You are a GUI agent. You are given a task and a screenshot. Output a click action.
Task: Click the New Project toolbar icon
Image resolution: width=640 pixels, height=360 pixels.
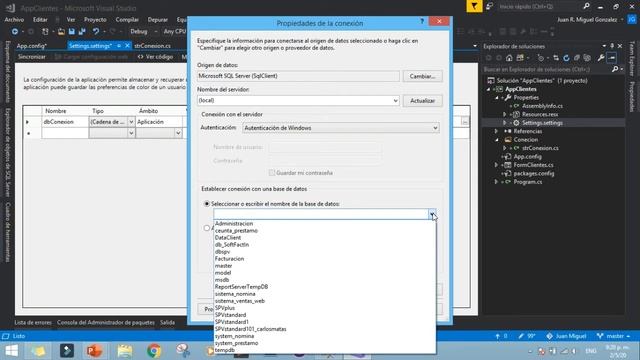[45, 31]
